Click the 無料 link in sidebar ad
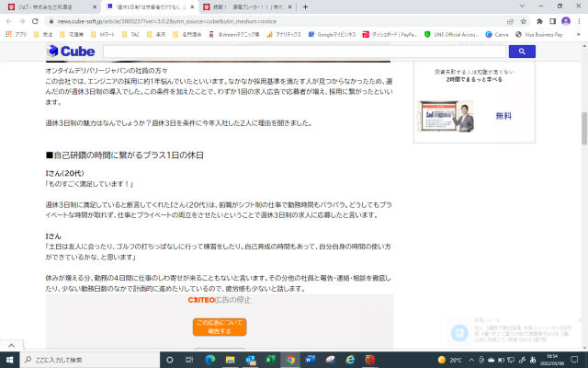 (x=503, y=116)
